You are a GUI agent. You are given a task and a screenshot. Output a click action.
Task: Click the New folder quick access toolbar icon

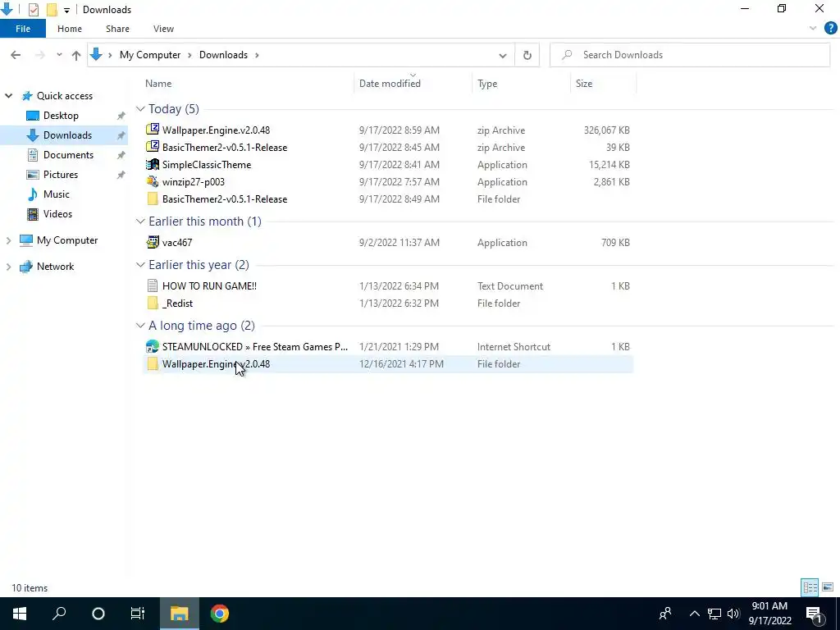[x=52, y=10]
